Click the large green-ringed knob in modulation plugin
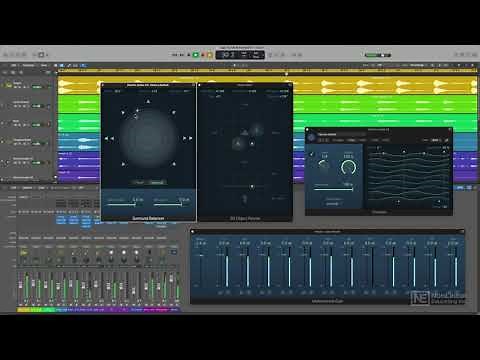Screen dimensions: 480x360 [x=348, y=167]
